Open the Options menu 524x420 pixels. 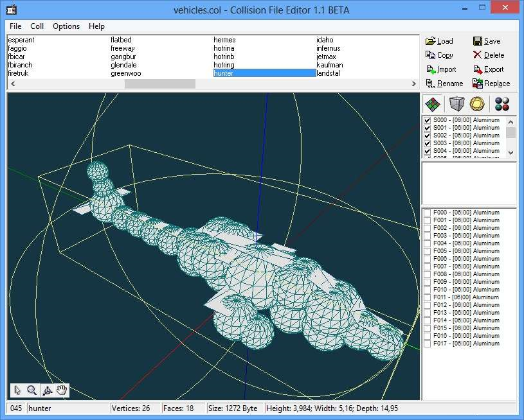click(66, 26)
